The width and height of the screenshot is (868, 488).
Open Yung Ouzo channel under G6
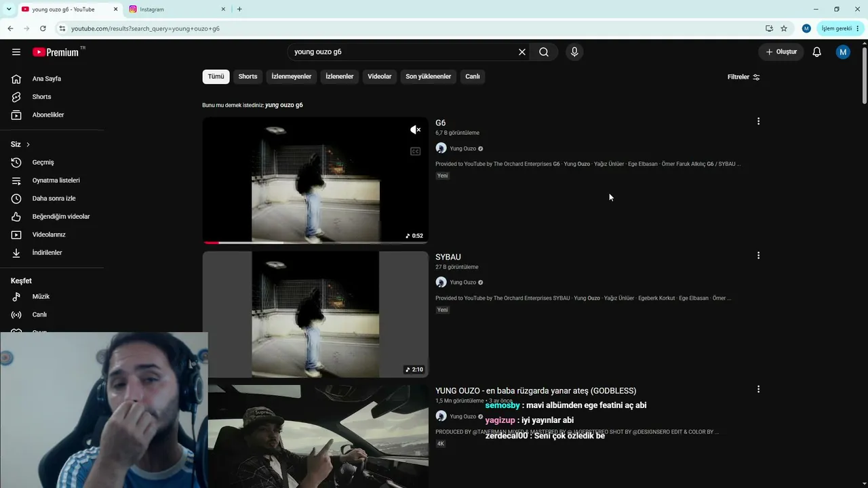[463, 148]
